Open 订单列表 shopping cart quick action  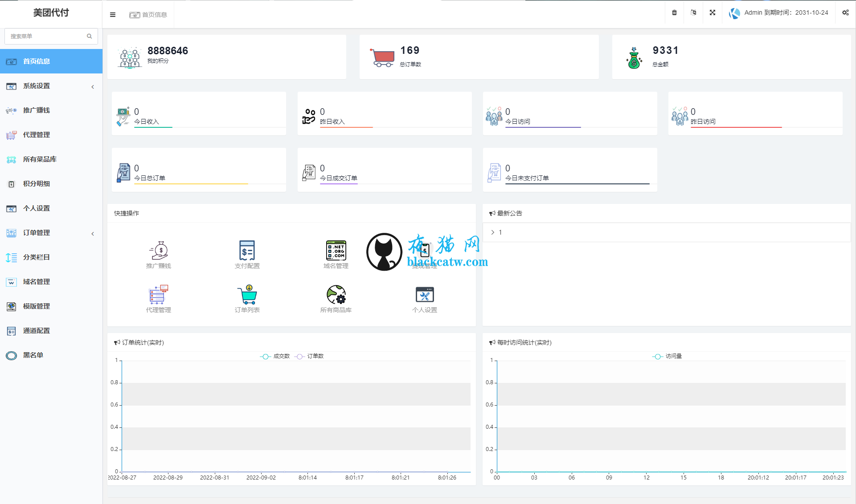coord(247,295)
